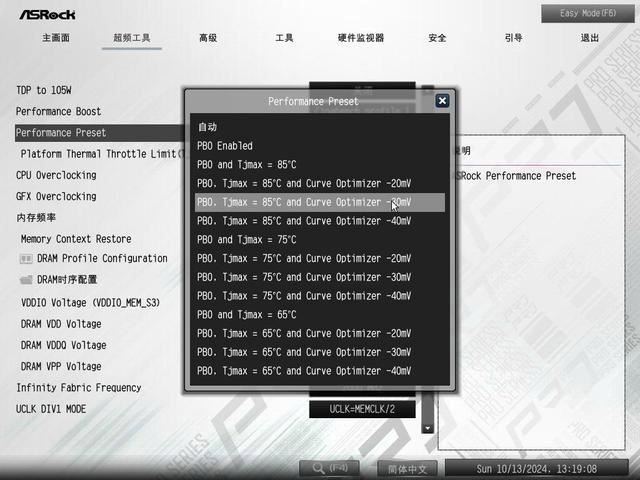Click the date and time display
Screen dimensions: 640x480
pyautogui.click(x=536, y=469)
